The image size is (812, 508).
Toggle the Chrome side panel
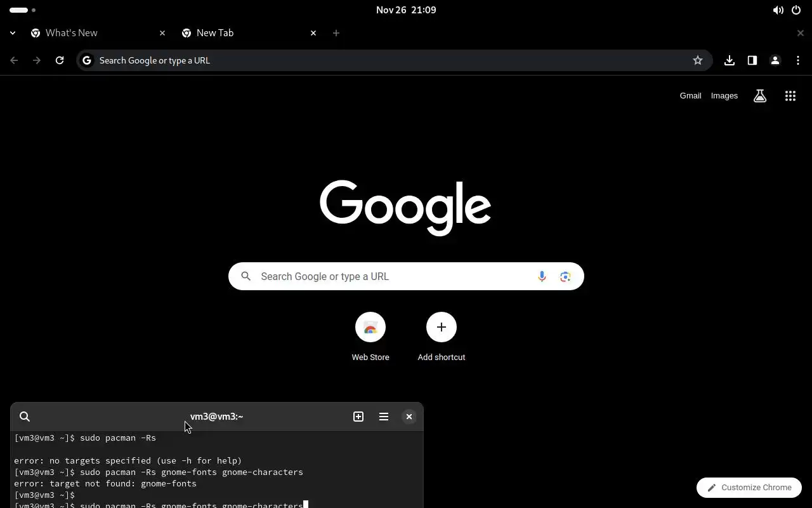(752, 60)
